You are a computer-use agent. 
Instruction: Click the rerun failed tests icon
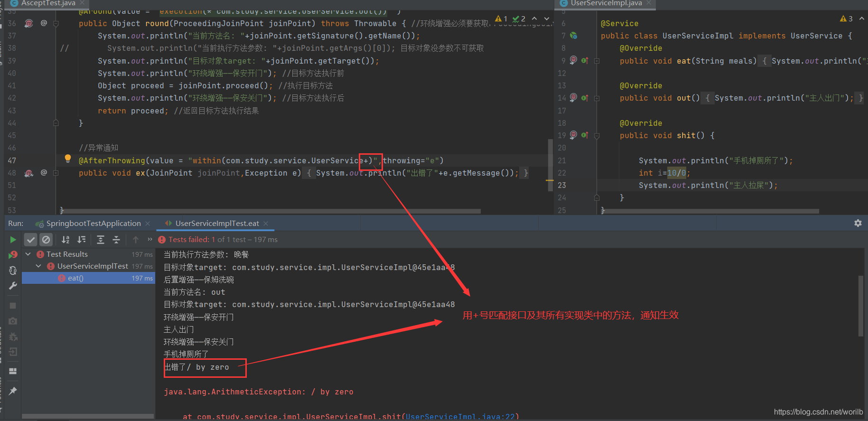tap(13, 255)
